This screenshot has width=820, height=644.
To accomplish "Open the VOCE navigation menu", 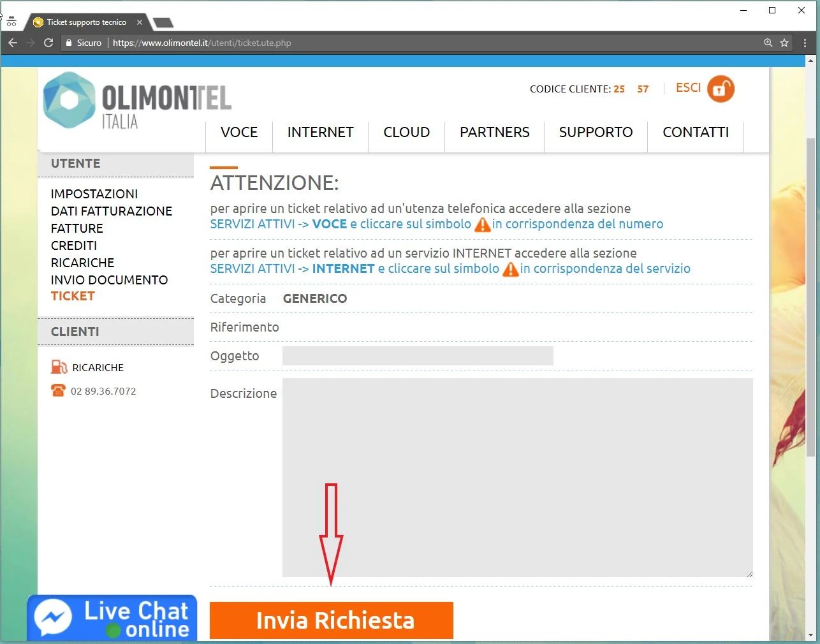I will 239,133.
